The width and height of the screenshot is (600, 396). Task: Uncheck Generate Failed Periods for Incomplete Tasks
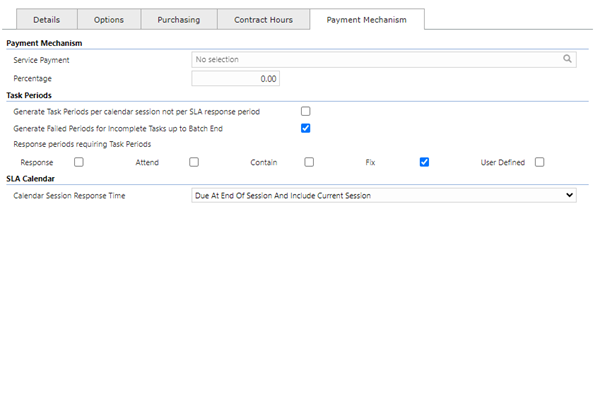(305, 128)
